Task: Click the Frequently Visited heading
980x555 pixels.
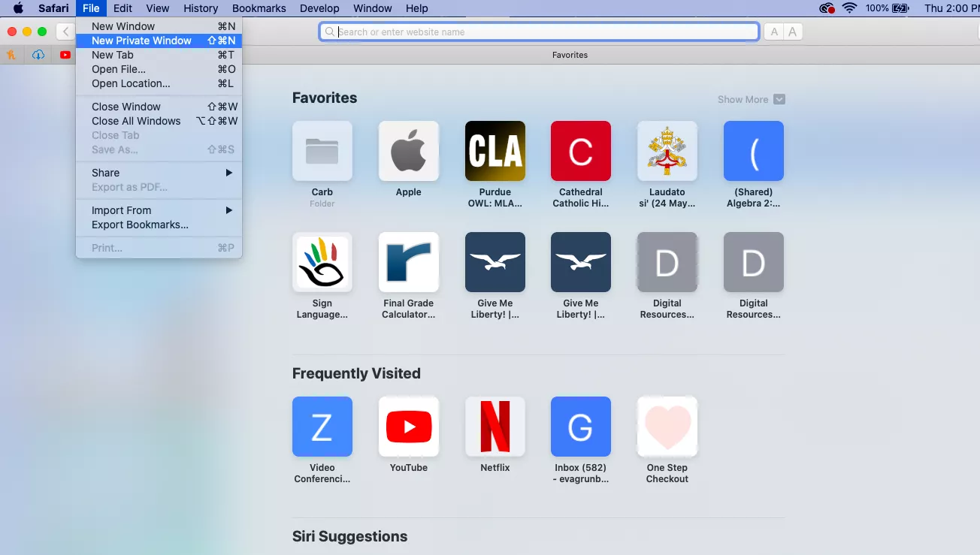Action: [x=356, y=373]
